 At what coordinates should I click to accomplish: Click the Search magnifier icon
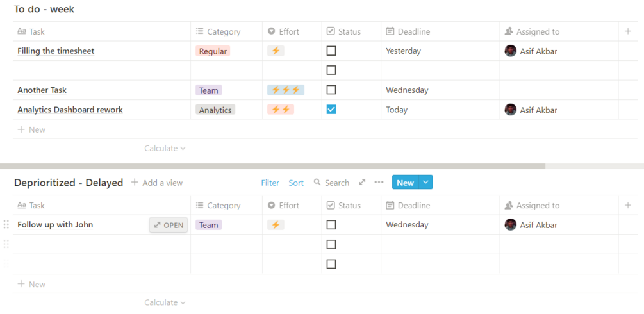click(317, 183)
